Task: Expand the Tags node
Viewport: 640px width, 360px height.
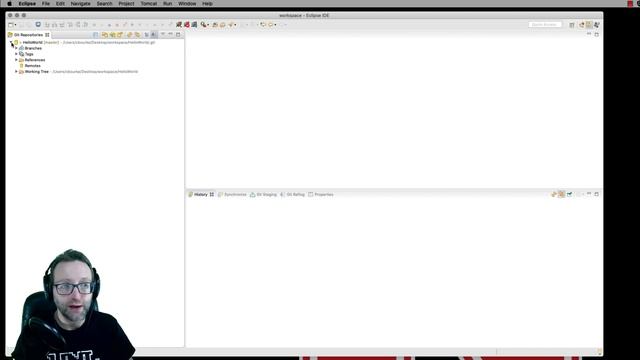Action: 16,54
